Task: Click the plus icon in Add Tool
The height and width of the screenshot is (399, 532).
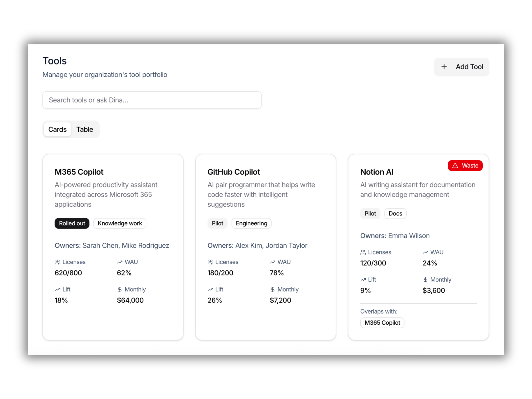Action: (444, 67)
